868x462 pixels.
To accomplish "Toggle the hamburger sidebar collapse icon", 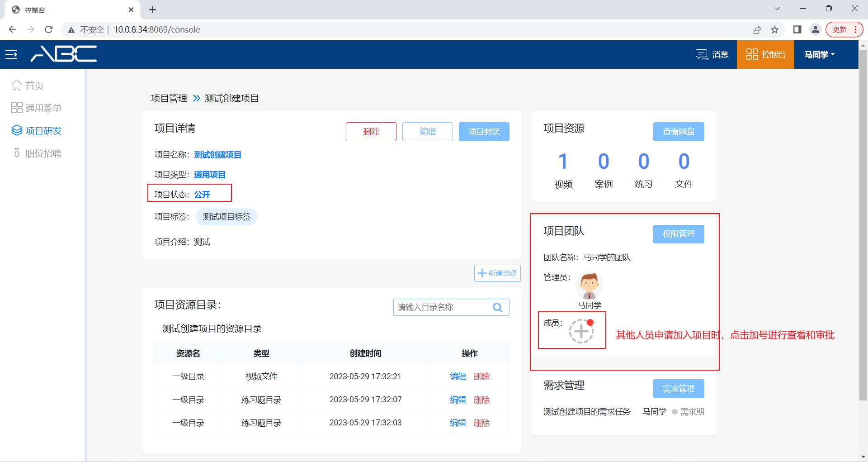I will point(11,55).
